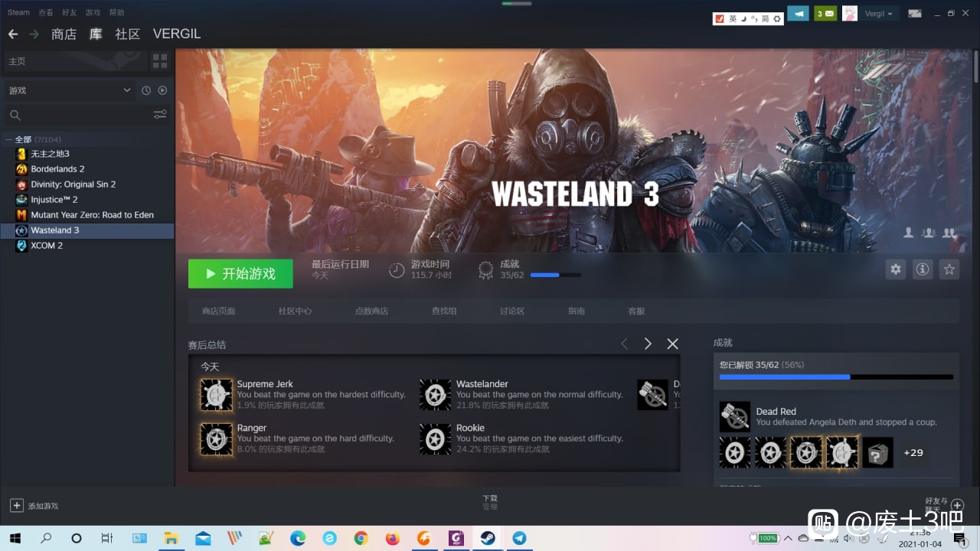Screen dimensions: 980x551
Task: Open the 3 new messages inbox
Action: click(825, 14)
